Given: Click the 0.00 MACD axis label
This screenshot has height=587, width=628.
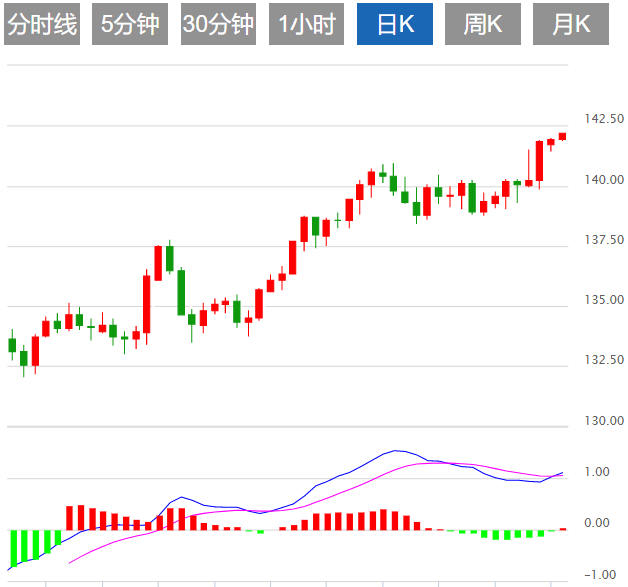Looking at the screenshot, I should [x=598, y=523].
